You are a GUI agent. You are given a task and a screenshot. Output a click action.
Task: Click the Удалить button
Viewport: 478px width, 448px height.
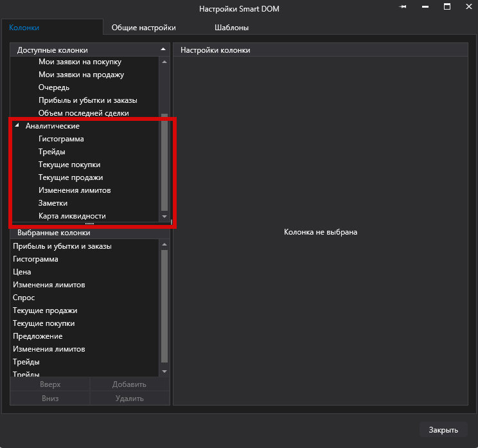[130, 399]
